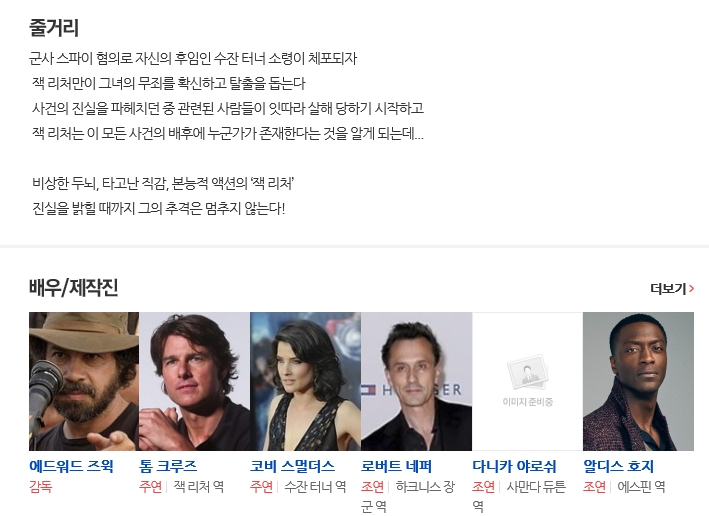This screenshot has width=709, height=516.
Task: Select the name link 다니카 야로쉬
Action: (514, 466)
